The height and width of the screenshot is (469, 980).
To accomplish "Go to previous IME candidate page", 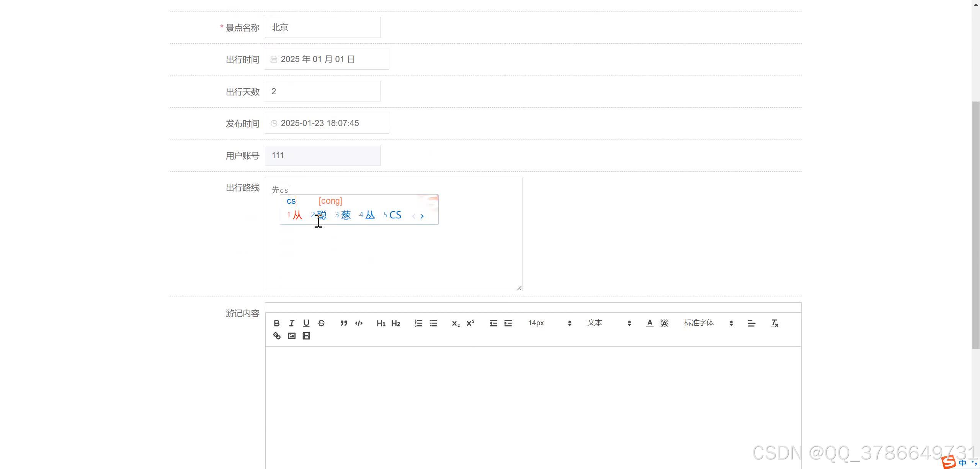I will click(414, 216).
